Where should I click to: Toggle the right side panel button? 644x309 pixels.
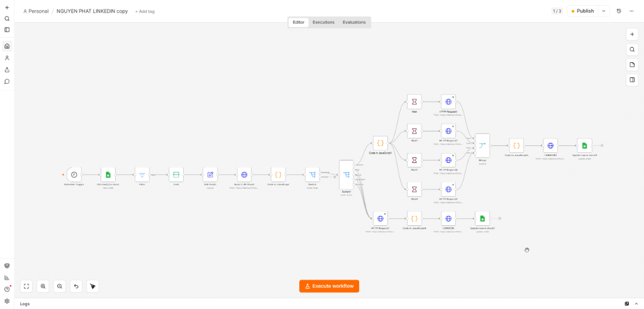(632, 80)
